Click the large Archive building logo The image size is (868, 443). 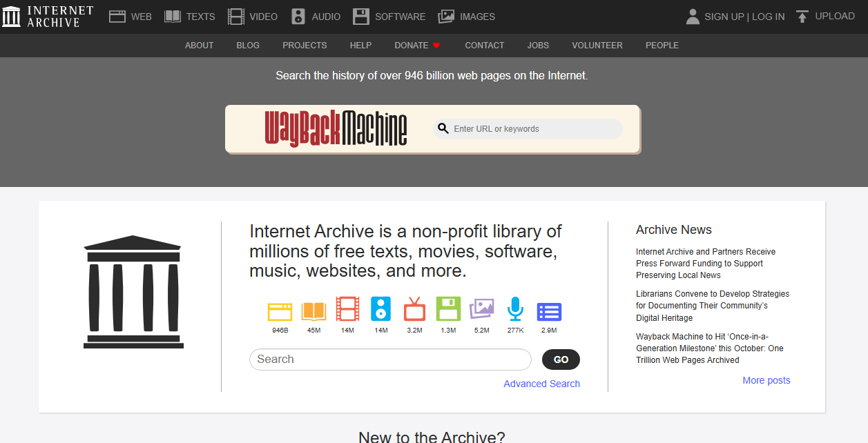point(133,292)
